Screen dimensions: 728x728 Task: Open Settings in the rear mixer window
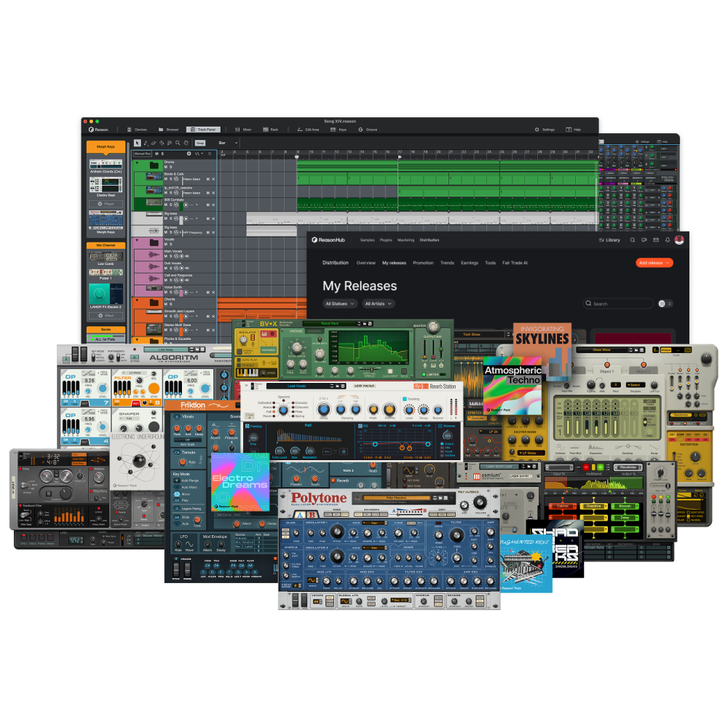[643, 142]
